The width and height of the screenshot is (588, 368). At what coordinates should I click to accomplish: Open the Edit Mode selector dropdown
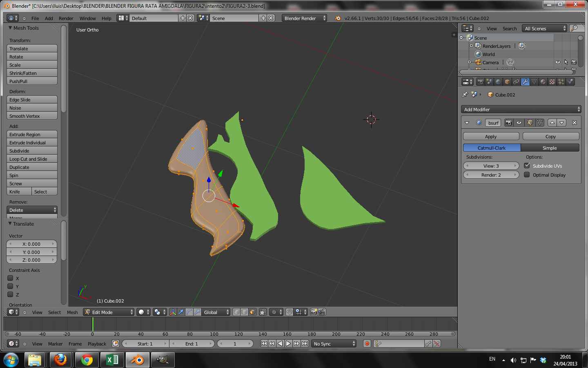pos(109,312)
